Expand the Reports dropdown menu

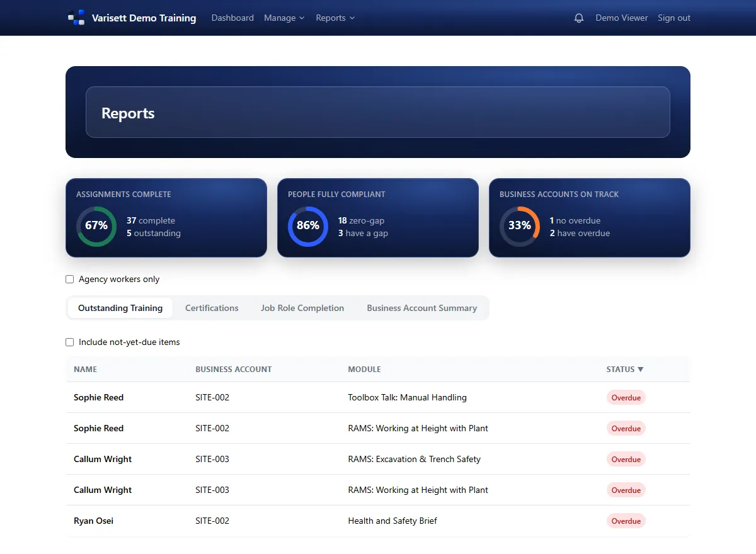tap(336, 18)
